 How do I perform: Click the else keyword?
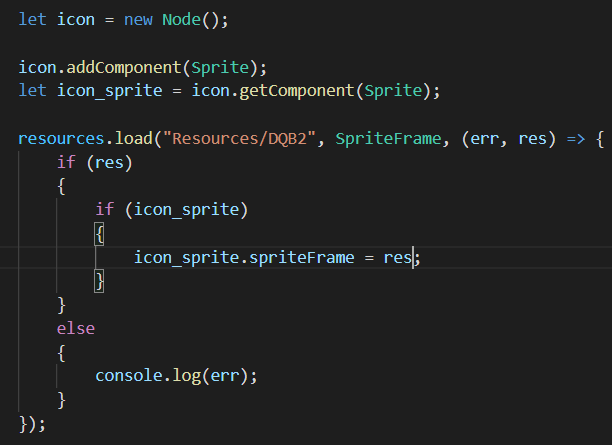tap(75, 328)
